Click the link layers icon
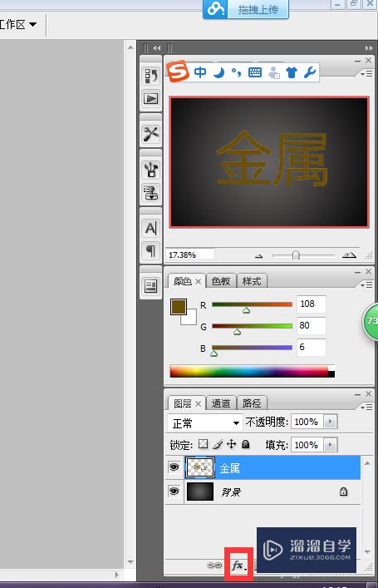Screen dimensions: 378x588 [x=214, y=565]
